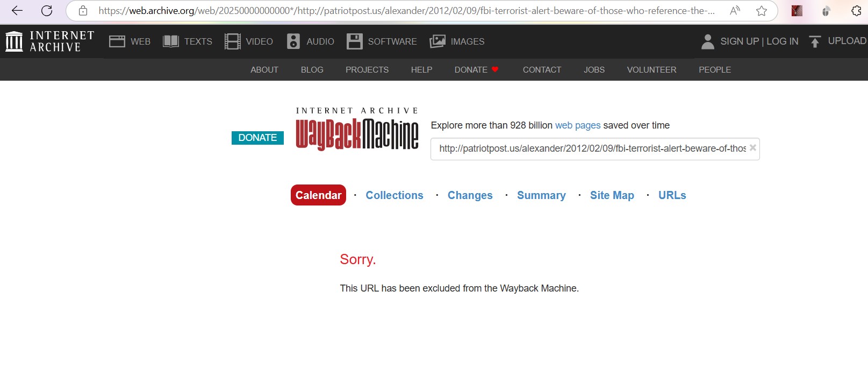Focus the Wayback Machine URL search field
This screenshot has width=868, height=383.
[595, 149]
